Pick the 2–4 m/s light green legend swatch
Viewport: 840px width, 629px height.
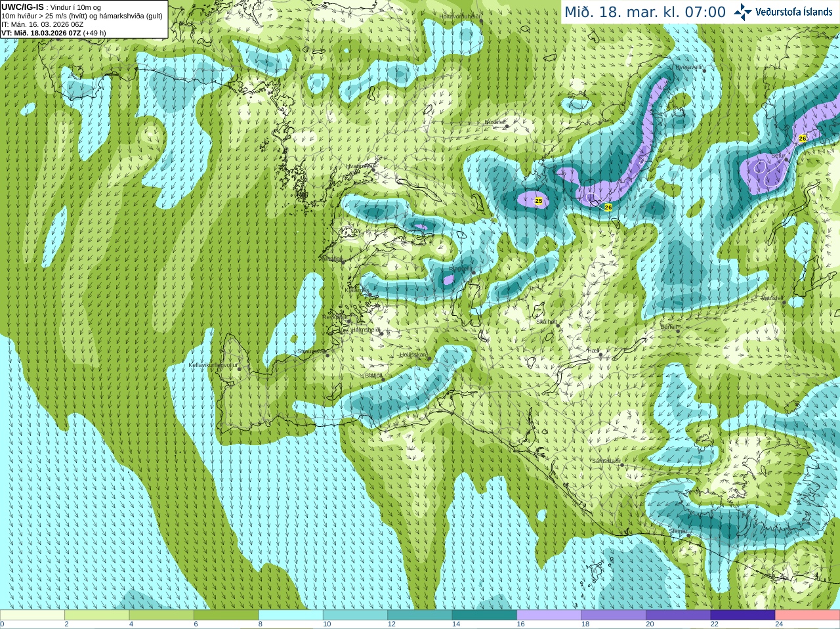[96, 615]
